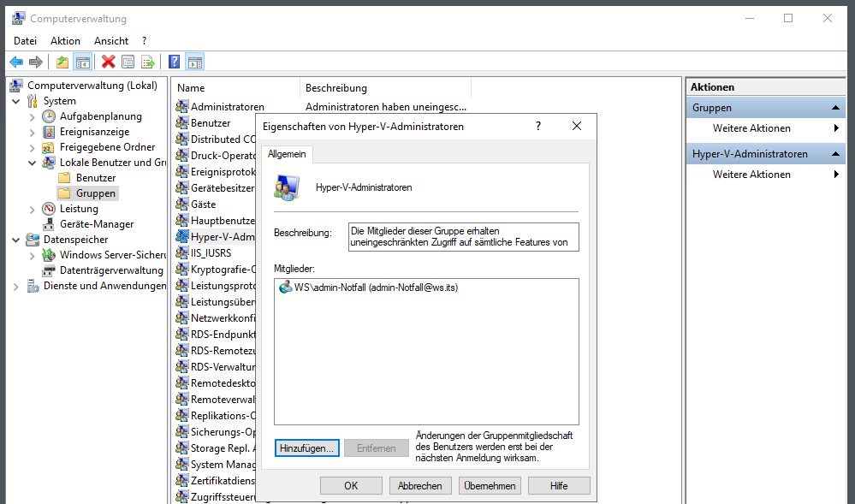This screenshot has width=855, height=504.
Task: Click the Übernehmen button
Action: [490, 485]
